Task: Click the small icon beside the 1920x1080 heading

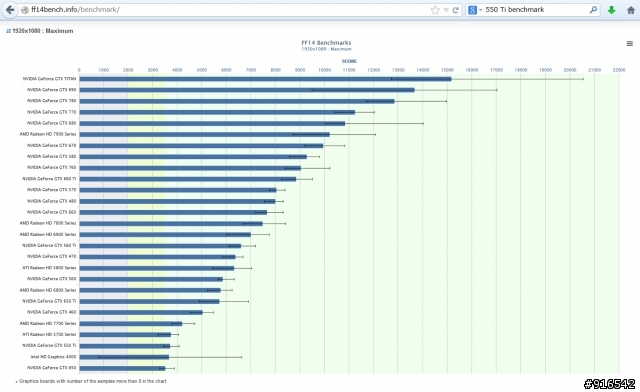Action: click(8, 31)
